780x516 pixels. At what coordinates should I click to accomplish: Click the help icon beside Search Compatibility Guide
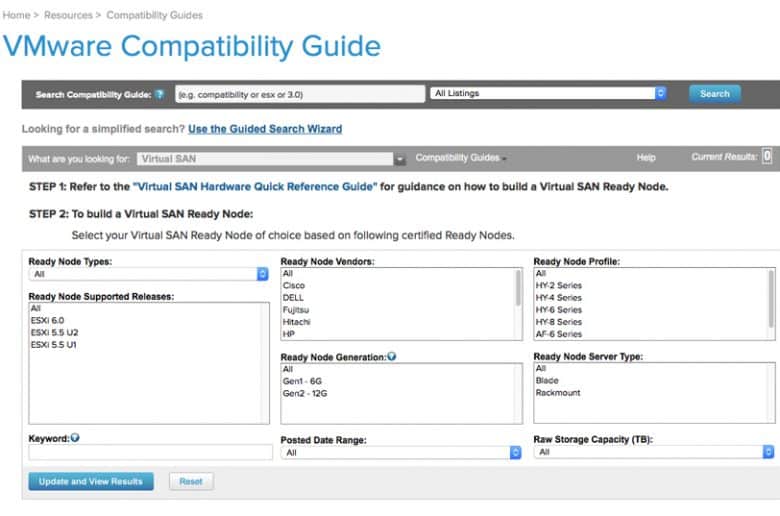(159, 94)
